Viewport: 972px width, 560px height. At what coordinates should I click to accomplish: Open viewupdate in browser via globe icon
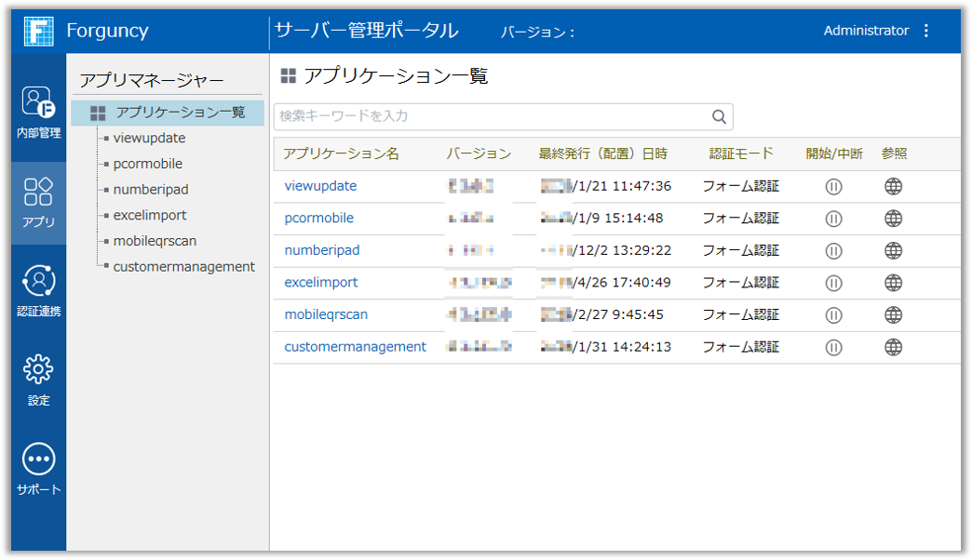pos(893,187)
